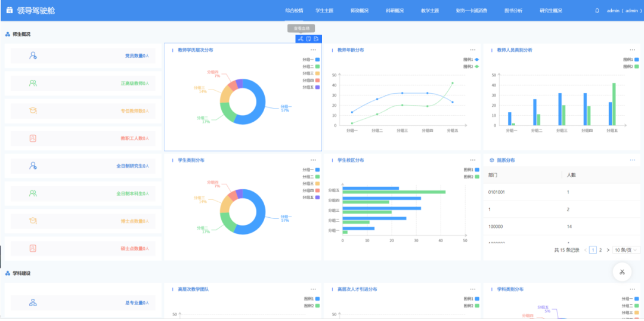The image size is (644, 321).
Task: Click the graduation cap icon in the 专任教师数 card
Action: coord(33,110)
